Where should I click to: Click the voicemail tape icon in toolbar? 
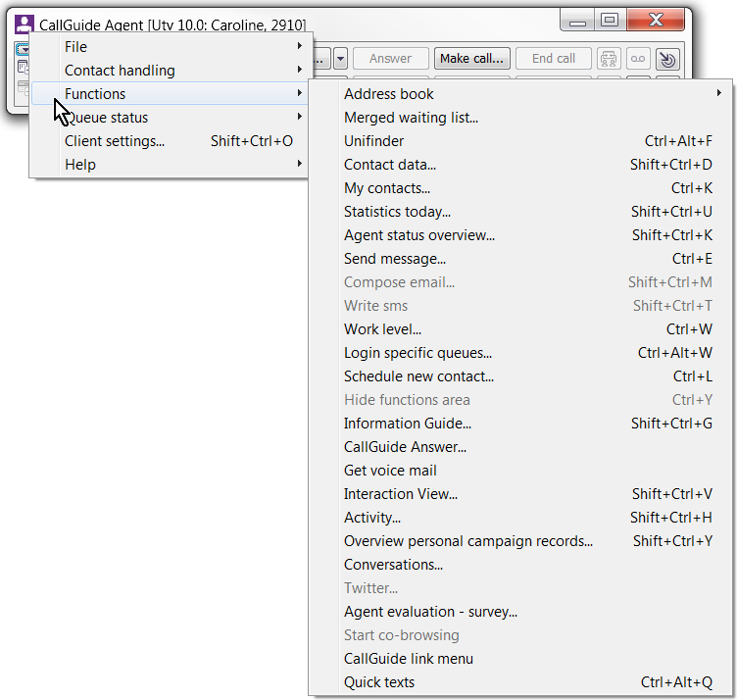pyautogui.click(x=638, y=59)
